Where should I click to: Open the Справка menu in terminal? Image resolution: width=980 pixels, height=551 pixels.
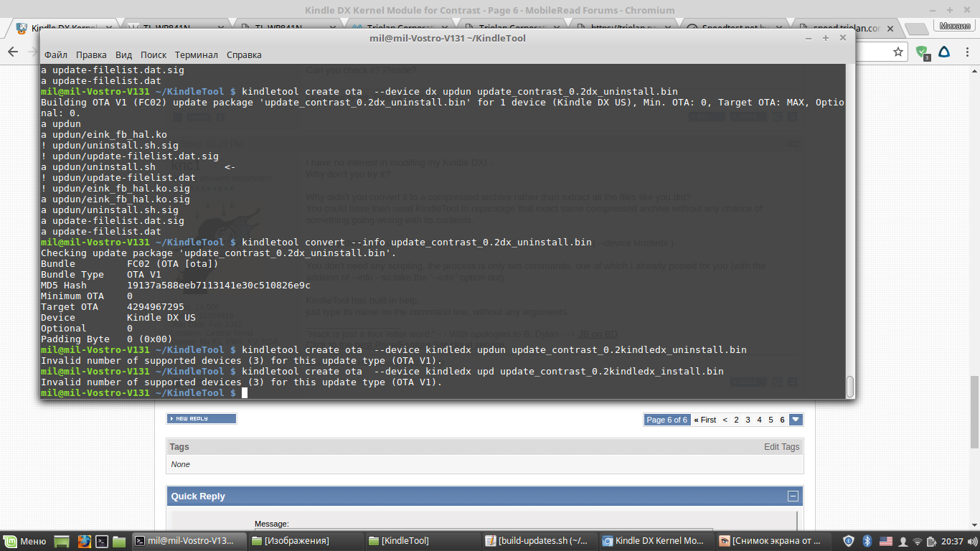(244, 55)
